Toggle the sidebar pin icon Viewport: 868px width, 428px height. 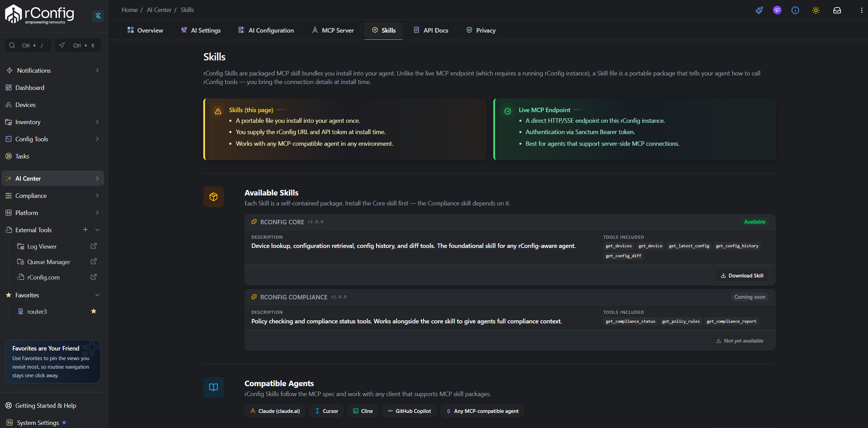(98, 16)
